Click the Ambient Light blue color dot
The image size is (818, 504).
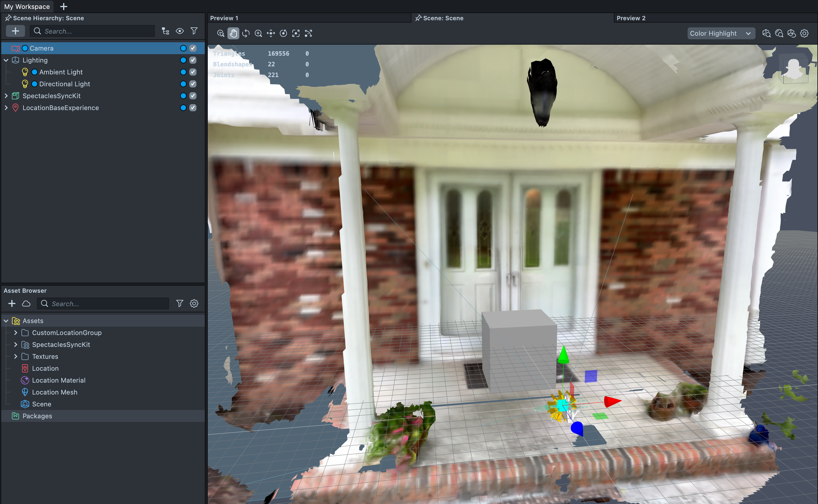pos(34,72)
